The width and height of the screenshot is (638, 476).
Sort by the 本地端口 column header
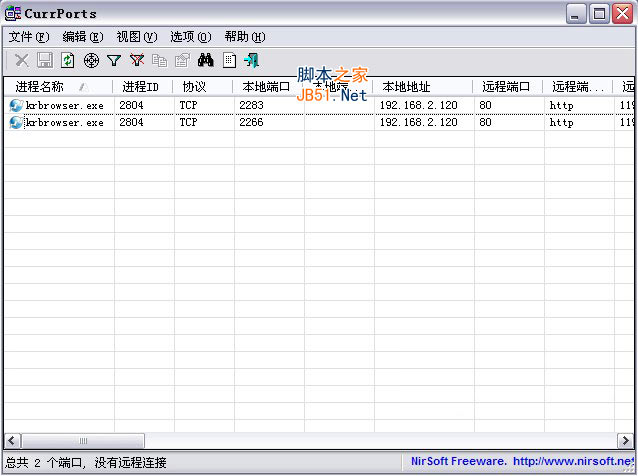(x=268, y=87)
